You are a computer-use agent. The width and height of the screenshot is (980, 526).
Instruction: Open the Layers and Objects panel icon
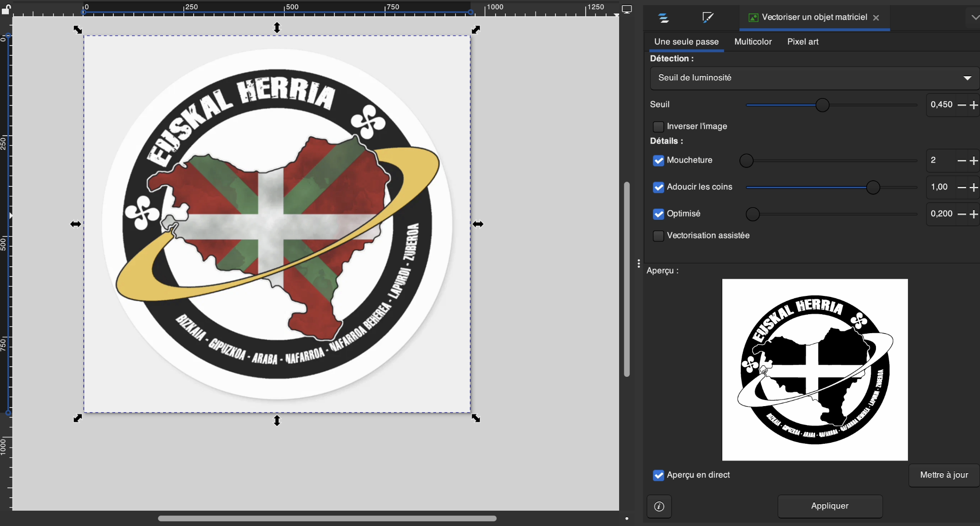coord(663,18)
